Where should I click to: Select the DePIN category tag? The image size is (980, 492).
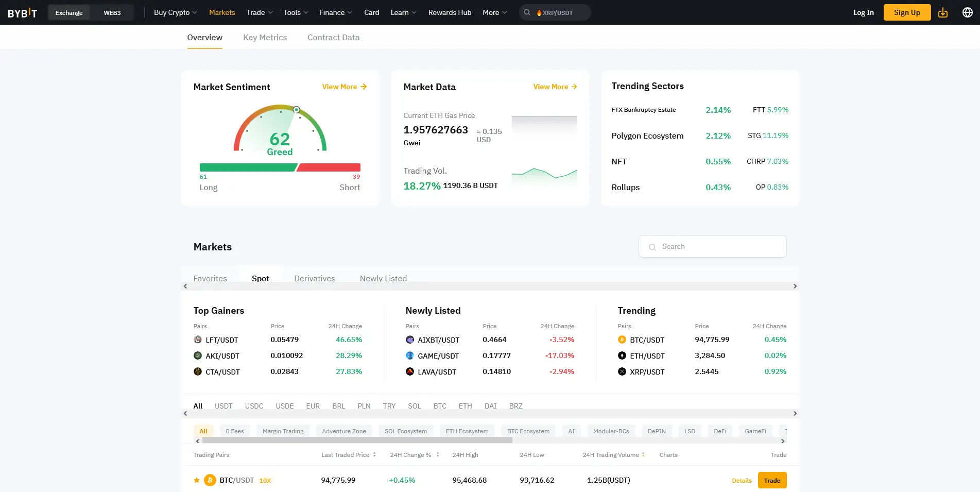tap(657, 431)
